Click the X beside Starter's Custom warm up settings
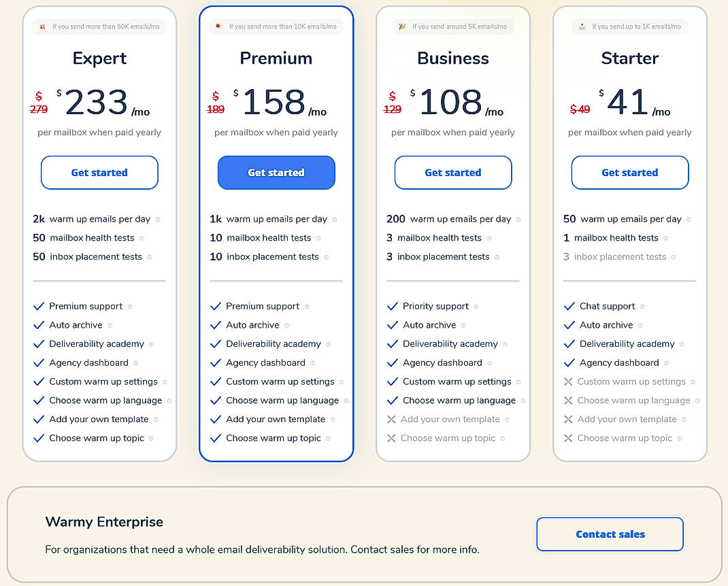728x586 pixels. [x=569, y=381]
